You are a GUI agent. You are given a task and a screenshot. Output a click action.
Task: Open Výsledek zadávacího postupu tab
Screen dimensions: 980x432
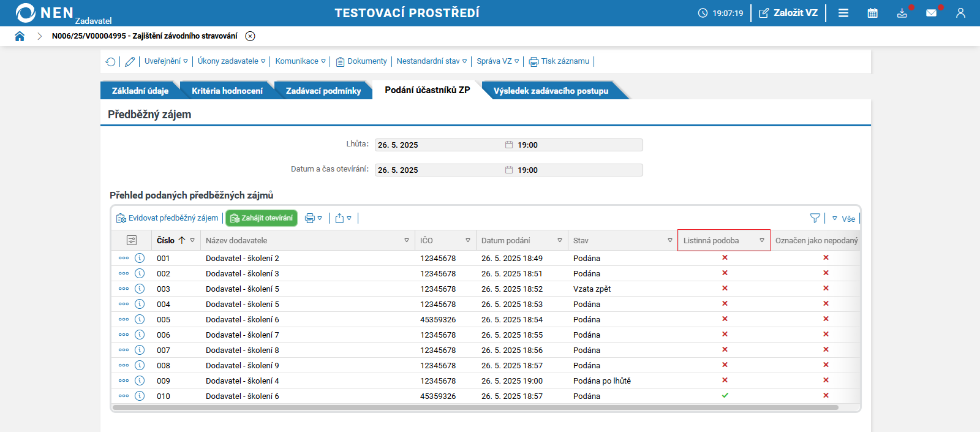pos(551,91)
